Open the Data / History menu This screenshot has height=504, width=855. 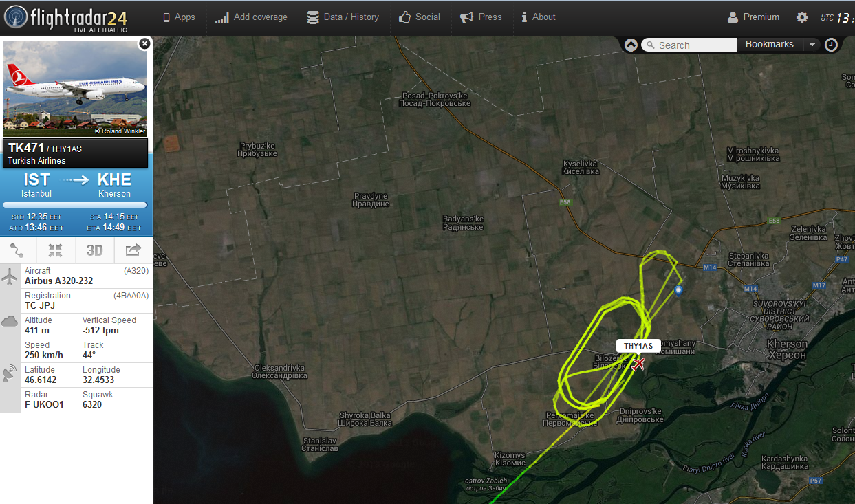pos(343,17)
